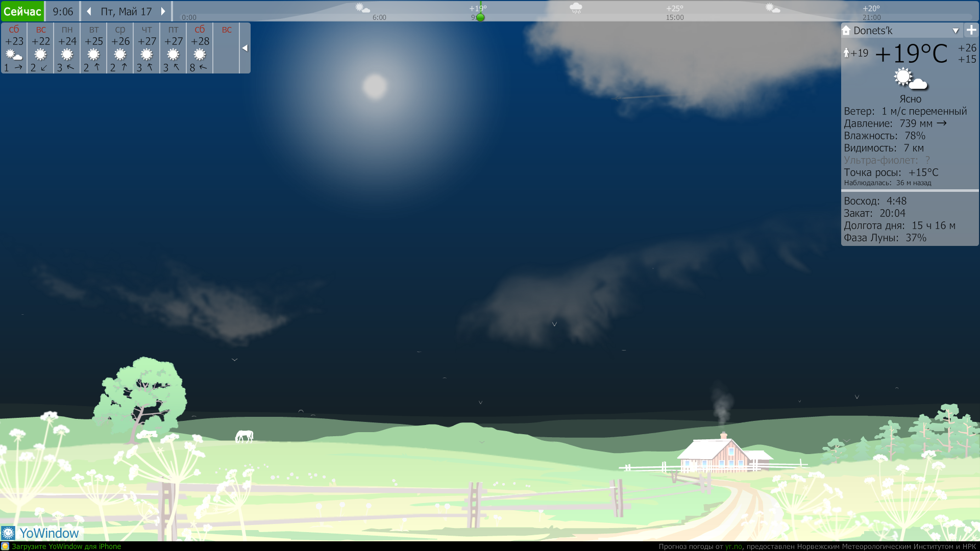Select the current time 9:06 display

63,11
